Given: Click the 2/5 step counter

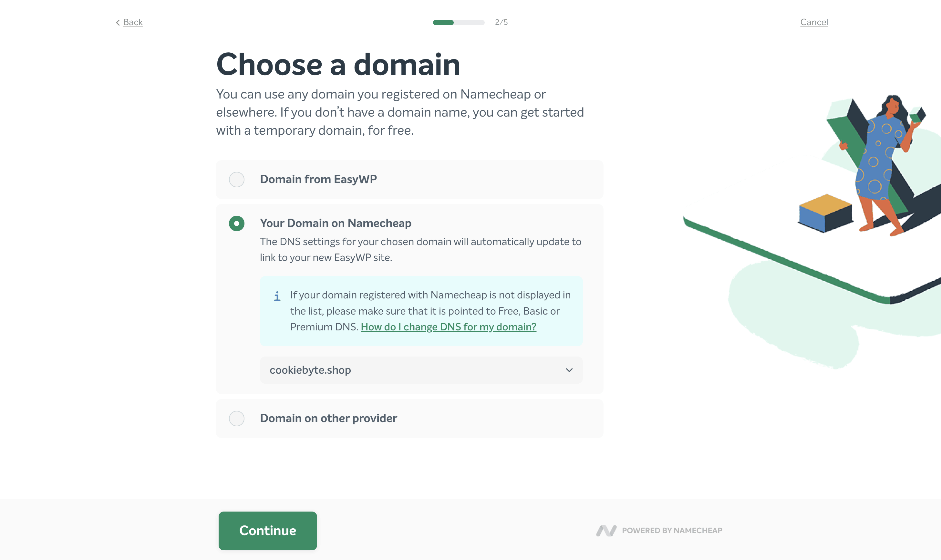Looking at the screenshot, I should [501, 23].
